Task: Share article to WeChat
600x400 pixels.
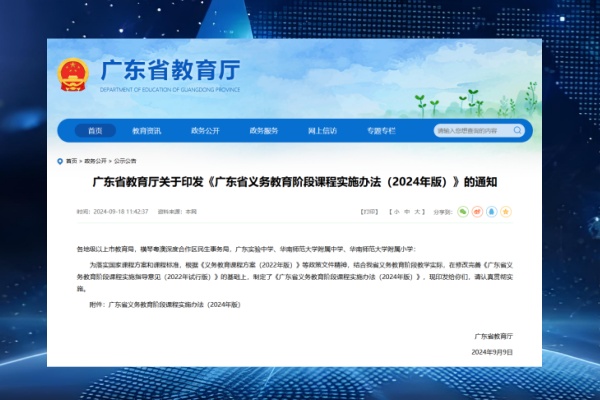Action: click(x=463, y=212)
